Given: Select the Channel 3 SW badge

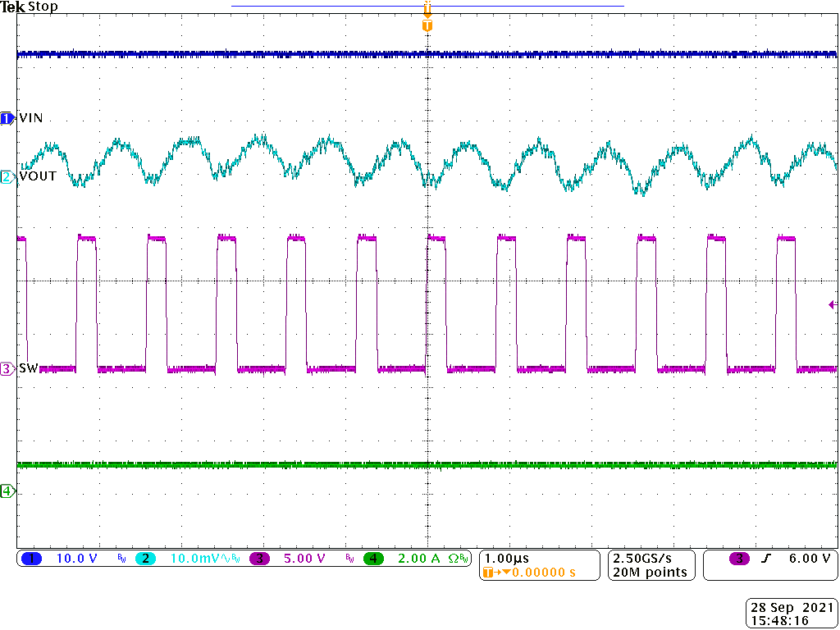Looking at the screenshot, I should pos(6,370).
